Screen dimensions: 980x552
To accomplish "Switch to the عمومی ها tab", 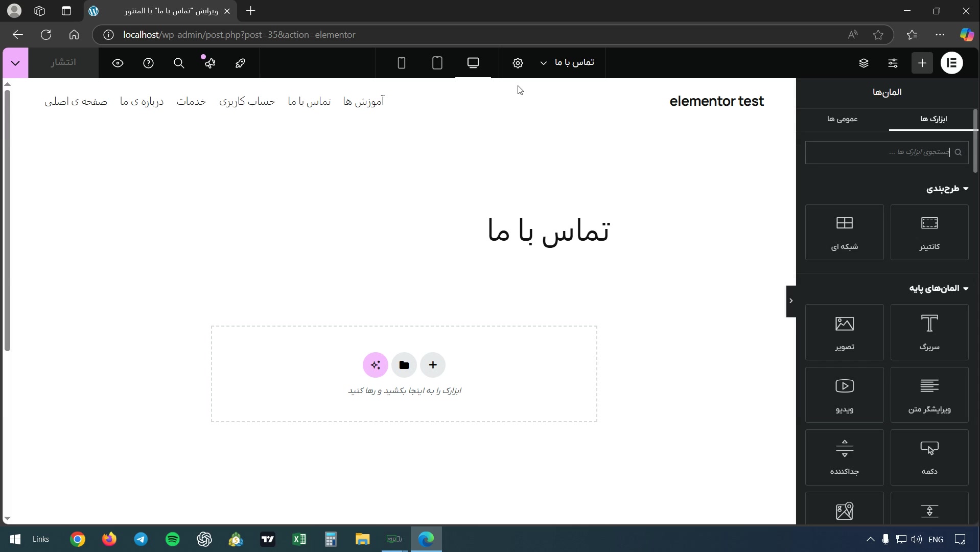I will [x=843, y=119].
